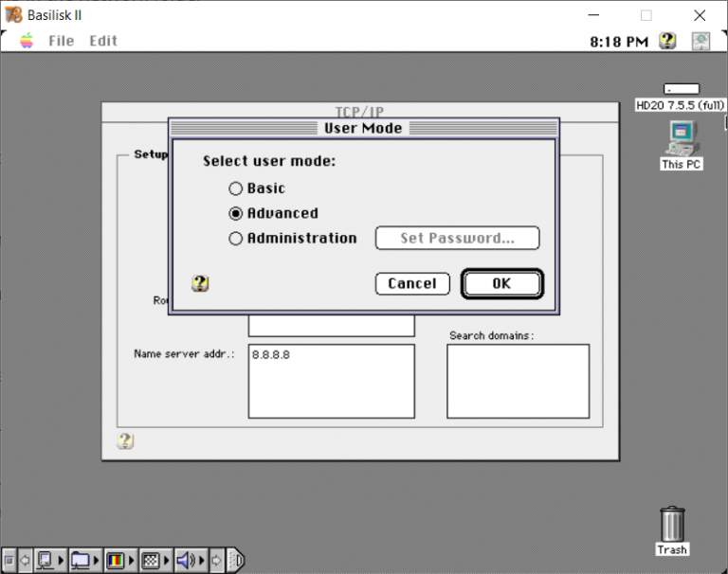Click the User Mode dialog title bar
Screen dimensions: 728x574
point(364,128)
